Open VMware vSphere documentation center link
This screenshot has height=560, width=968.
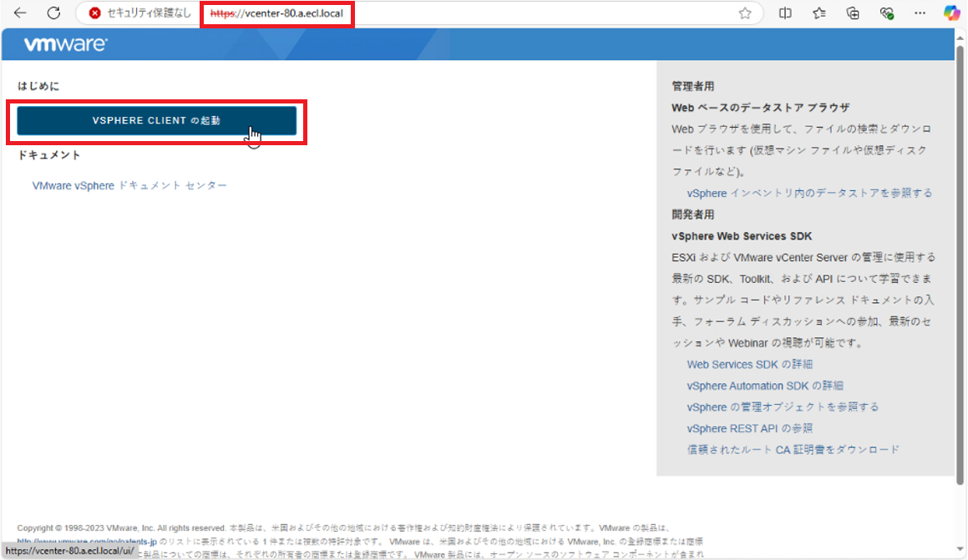pyautogui.click(x=129, y=185)
